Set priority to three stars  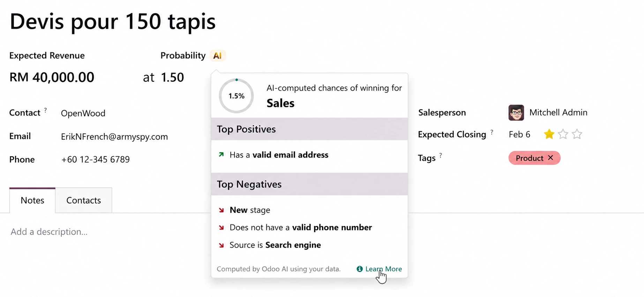click(577, 134)
